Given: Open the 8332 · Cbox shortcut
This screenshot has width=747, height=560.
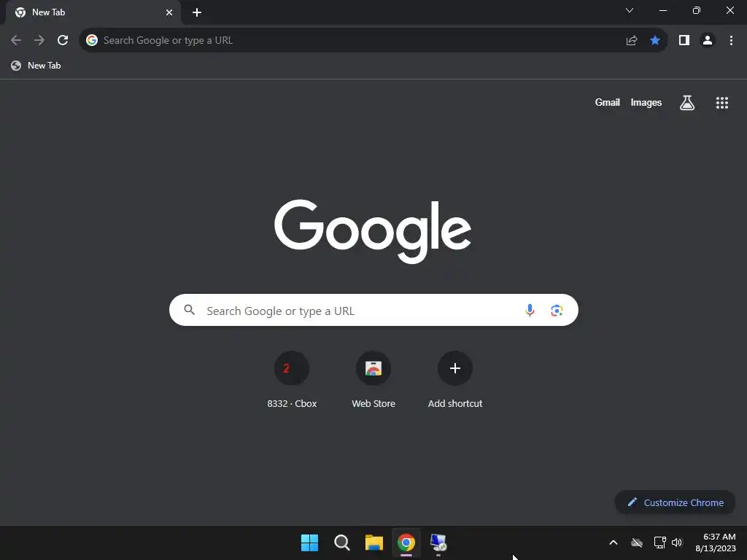Looking at the screenshot, I should (x=292, y=380).
